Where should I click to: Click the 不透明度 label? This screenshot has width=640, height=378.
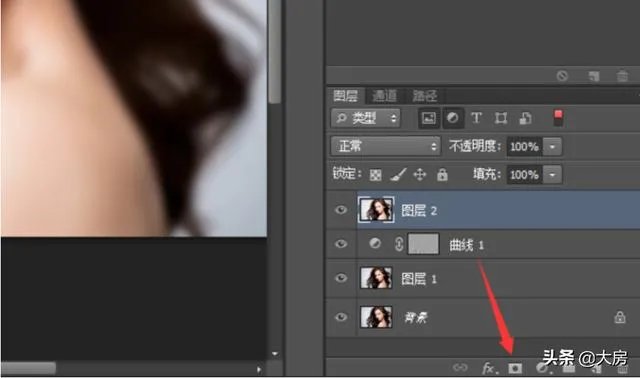click(475, 146)
